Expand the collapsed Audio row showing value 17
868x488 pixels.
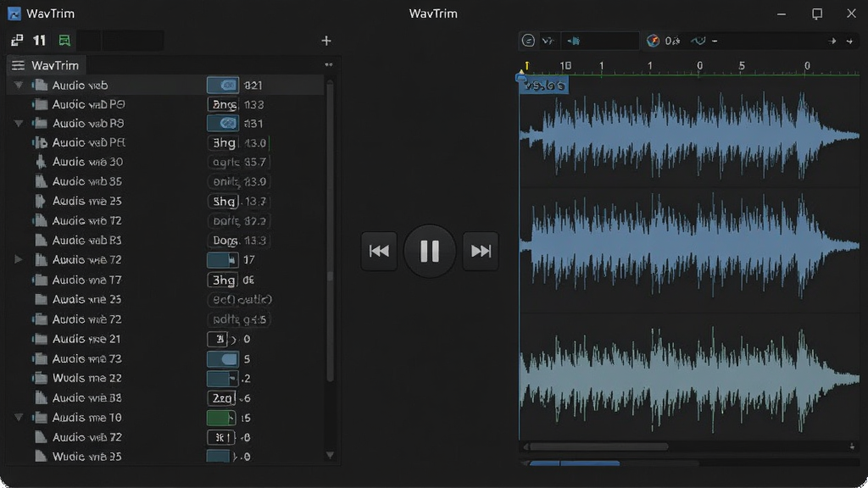pos(19,259)
